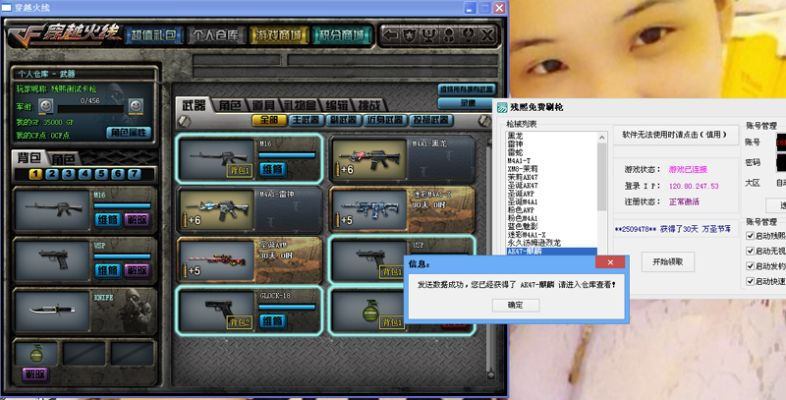Toggle the fourth 启动快速 checkbox

coord(751,281)
